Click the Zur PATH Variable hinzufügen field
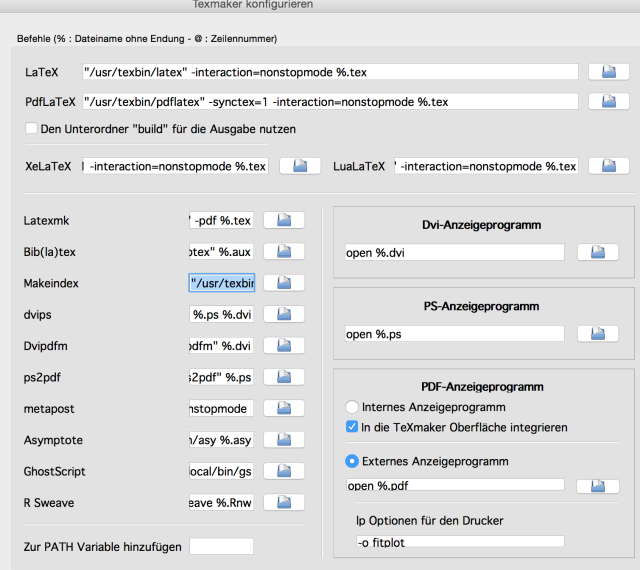Screen dimensions: 640x570 [x=221, y=546]
